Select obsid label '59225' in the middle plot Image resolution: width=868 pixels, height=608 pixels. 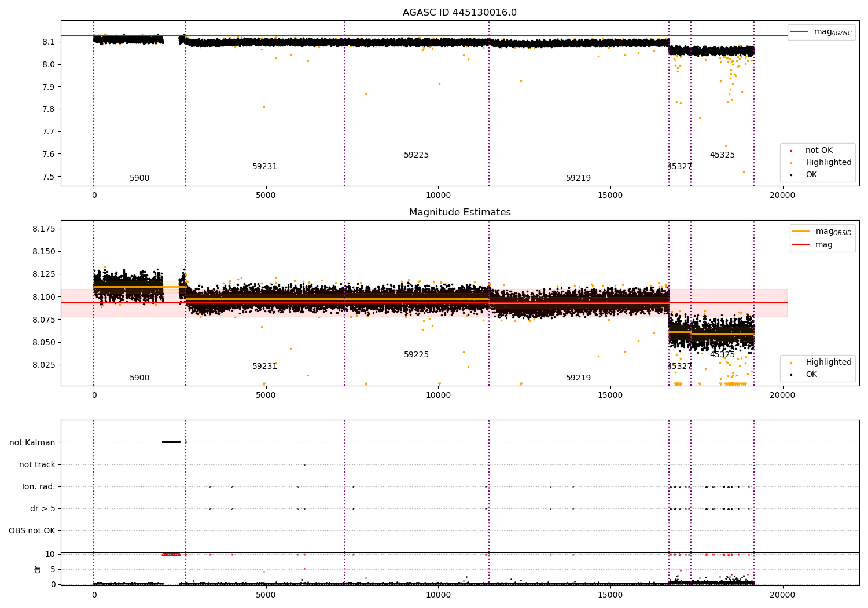pos(416,355)
